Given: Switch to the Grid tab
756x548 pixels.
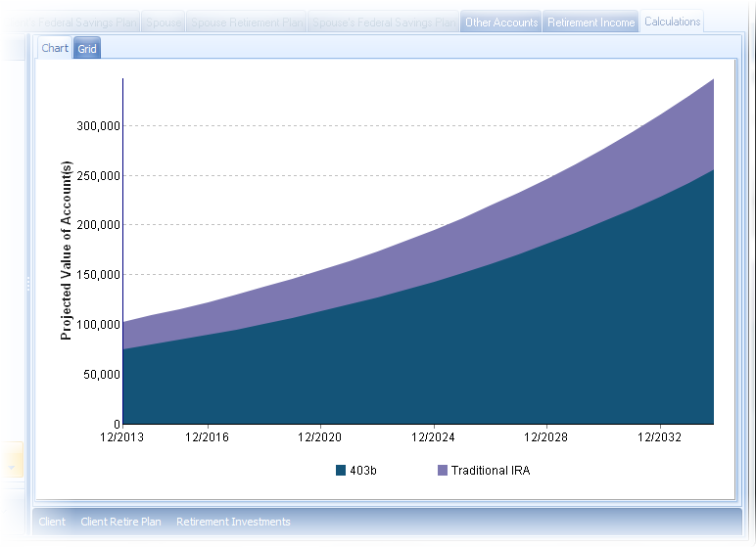Looking at the screenshot, I should click(87, 48).
